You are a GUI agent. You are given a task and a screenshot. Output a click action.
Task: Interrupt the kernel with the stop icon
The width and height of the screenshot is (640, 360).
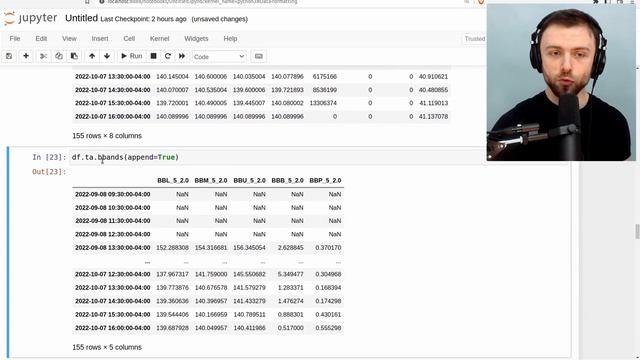coord(153,56)
